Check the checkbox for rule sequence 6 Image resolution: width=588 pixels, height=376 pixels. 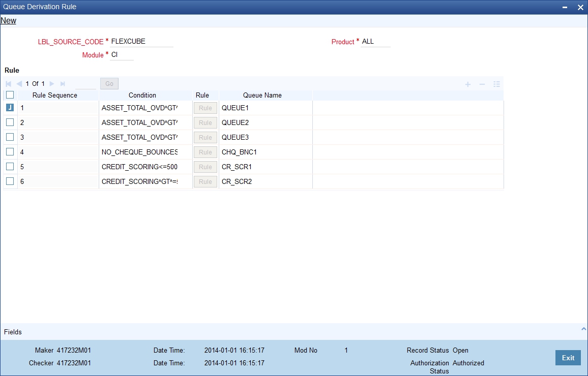(x=10, y=181)
